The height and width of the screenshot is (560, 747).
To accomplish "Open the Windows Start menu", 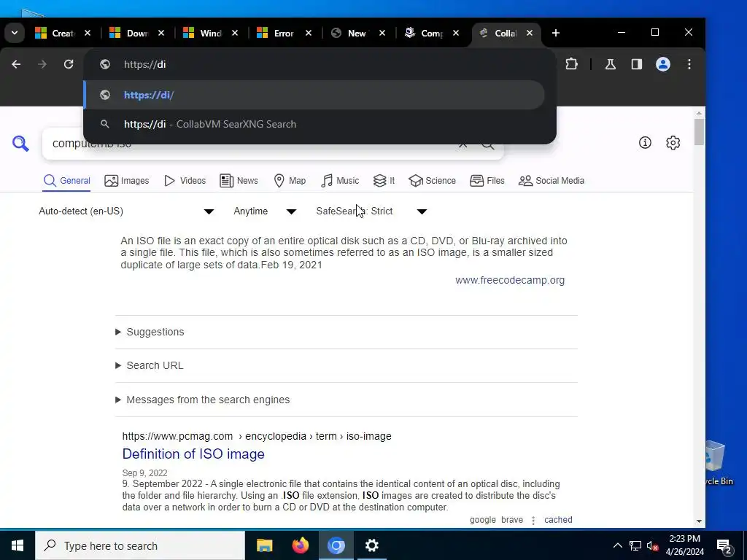I will coord(18,545).
